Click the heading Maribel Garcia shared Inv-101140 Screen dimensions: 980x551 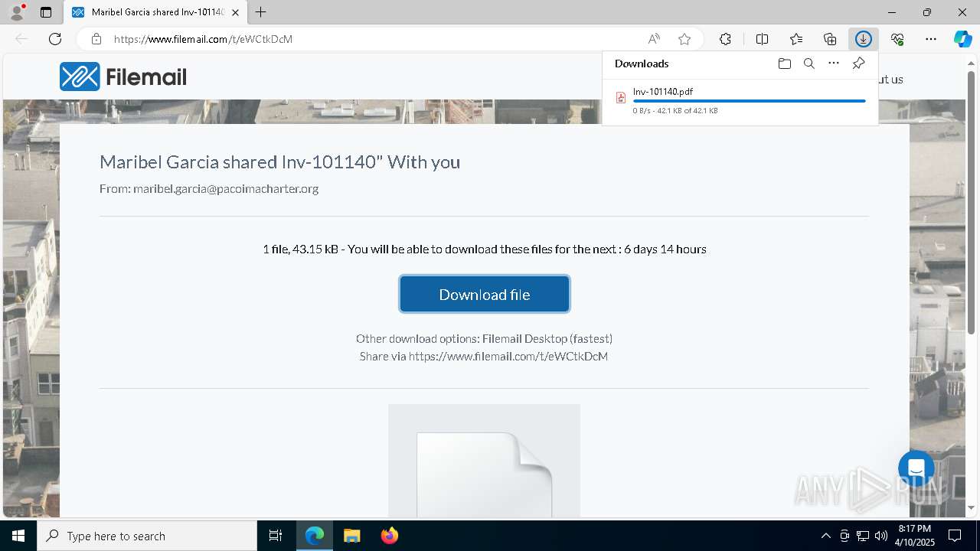[x=280, y=162]
